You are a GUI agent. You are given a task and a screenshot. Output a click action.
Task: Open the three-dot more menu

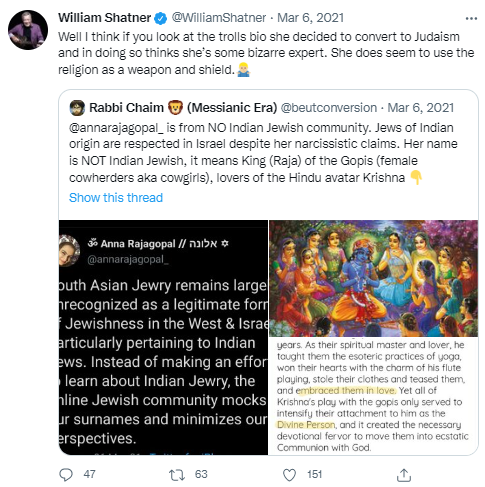click(471, 19)
